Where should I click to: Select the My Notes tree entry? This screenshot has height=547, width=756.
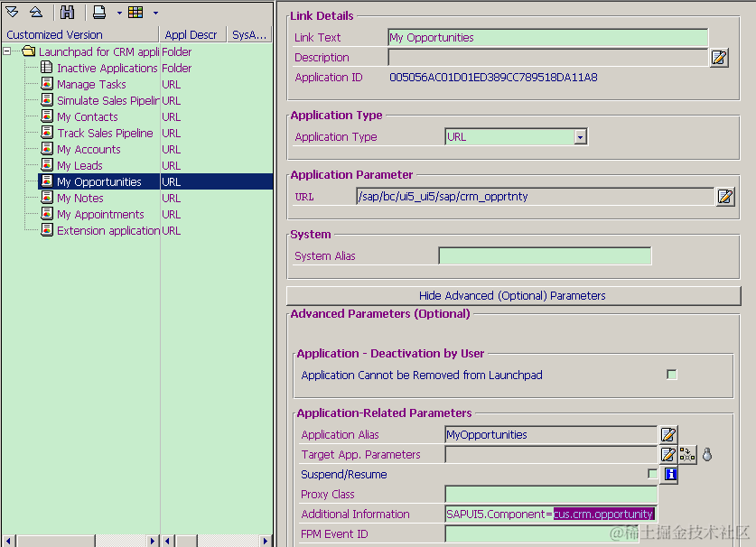coord(80,198)
